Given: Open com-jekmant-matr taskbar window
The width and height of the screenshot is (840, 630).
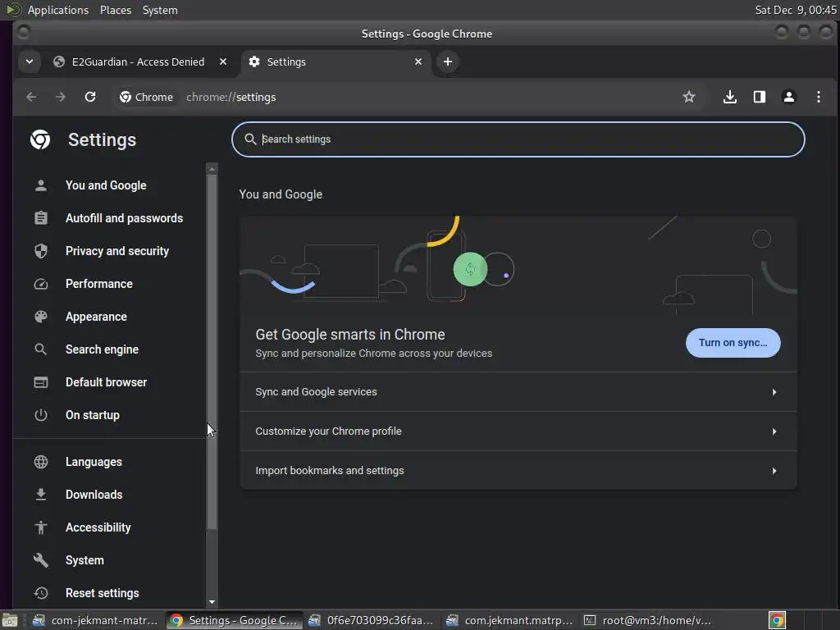Looking at the screenshot, I should tap(95, 620).
